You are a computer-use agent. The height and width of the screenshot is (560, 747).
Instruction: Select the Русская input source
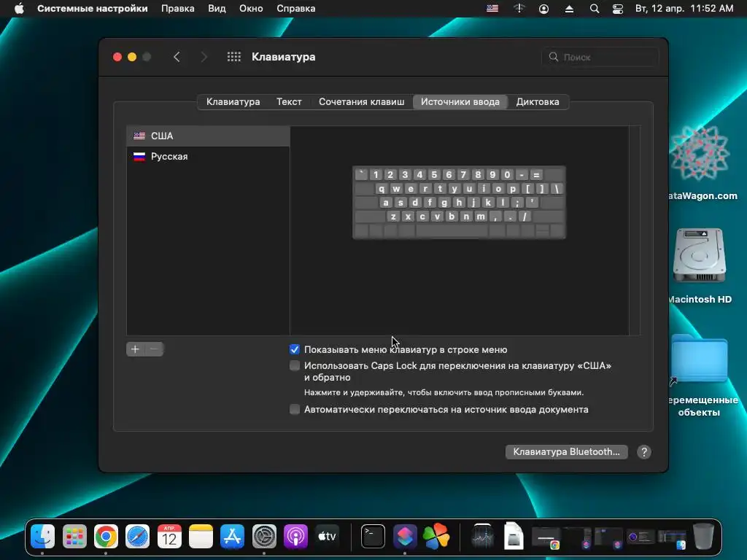coord(208,157)
